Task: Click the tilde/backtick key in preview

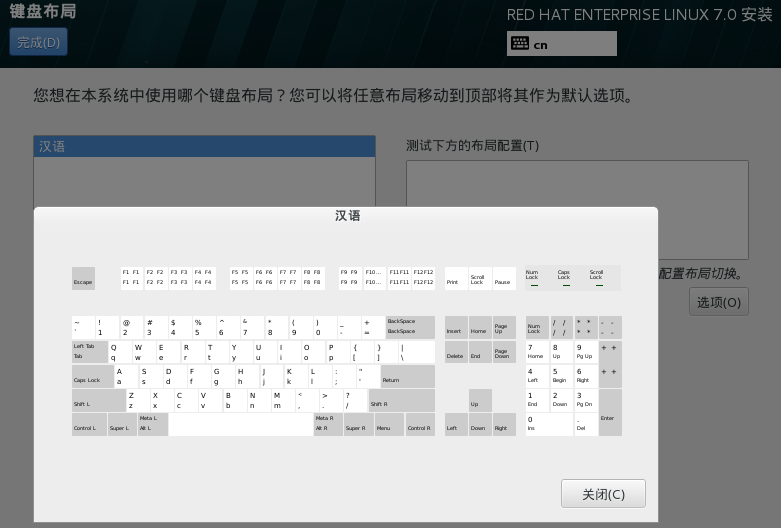Action: click(x=83, y=327)
